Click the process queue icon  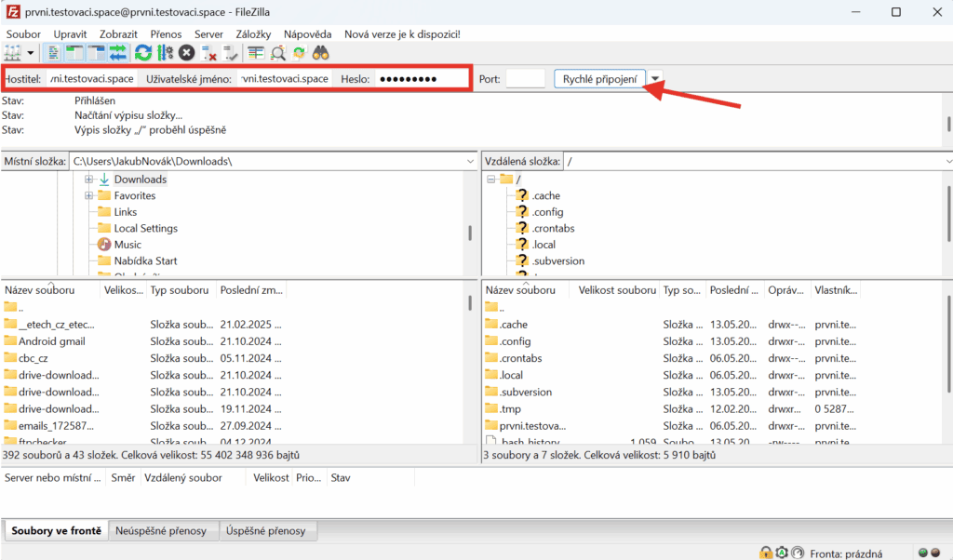(165, 53)
